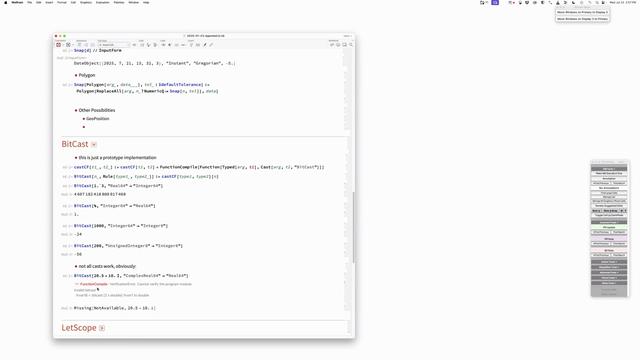Screen dimensions: 640x360
Task: Open the Palettes menu
Action: pos(119,2)
